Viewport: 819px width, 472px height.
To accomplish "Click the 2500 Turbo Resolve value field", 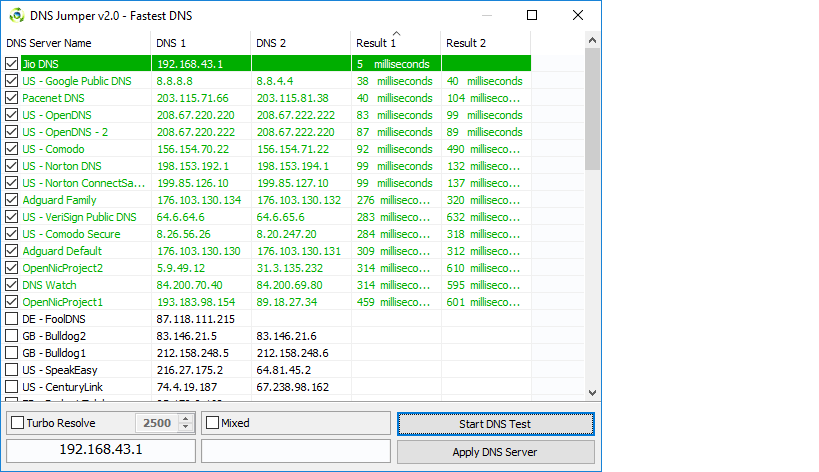I will (157, 423).
